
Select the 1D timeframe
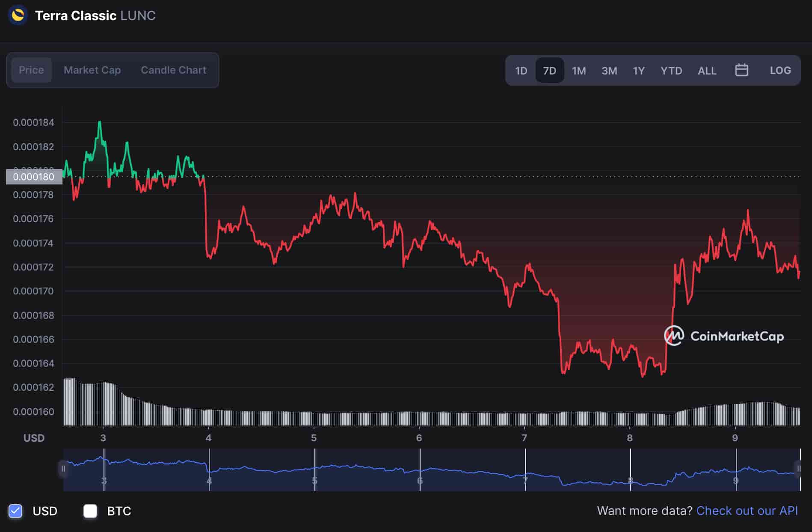[521, 70]
